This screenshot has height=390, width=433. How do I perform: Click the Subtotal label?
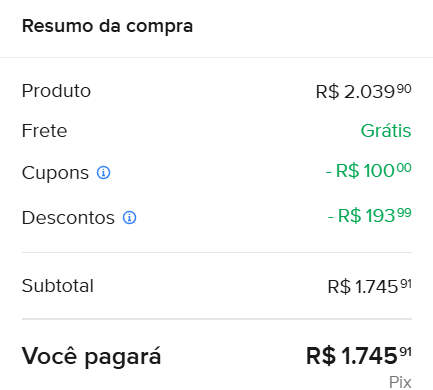click(58, 286)
